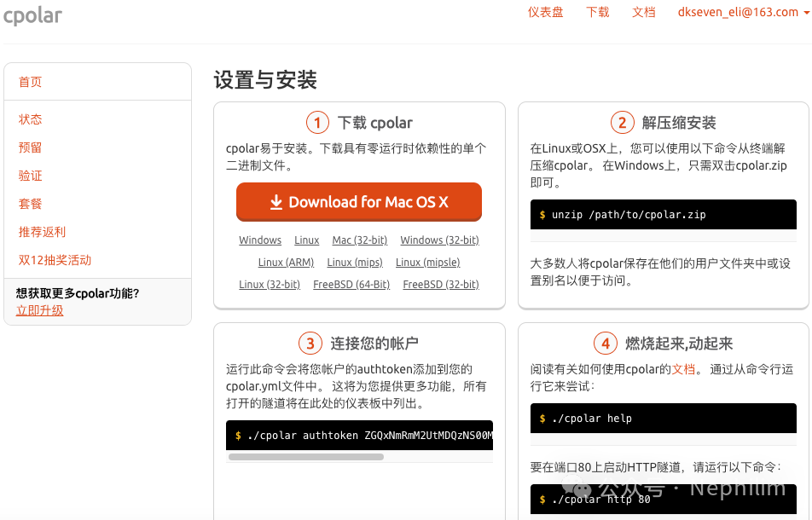Screen dimensions: 812x520
Task: Click the cpolar logo
Action: pyautogui.click(x=32, y=15)
